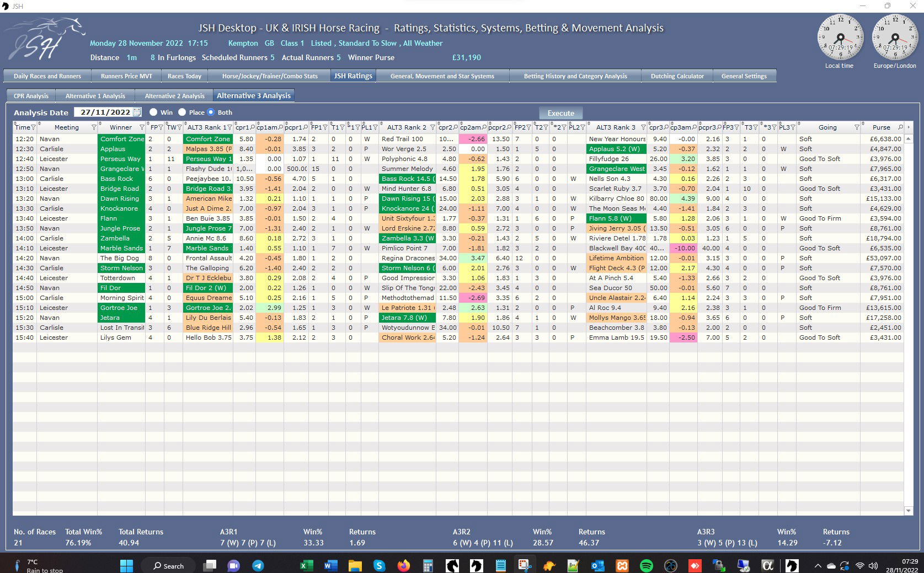This screenshot has width=924, height=573.
Task: Click the filter icon on the PL1 column
Action: click(375, 127)
